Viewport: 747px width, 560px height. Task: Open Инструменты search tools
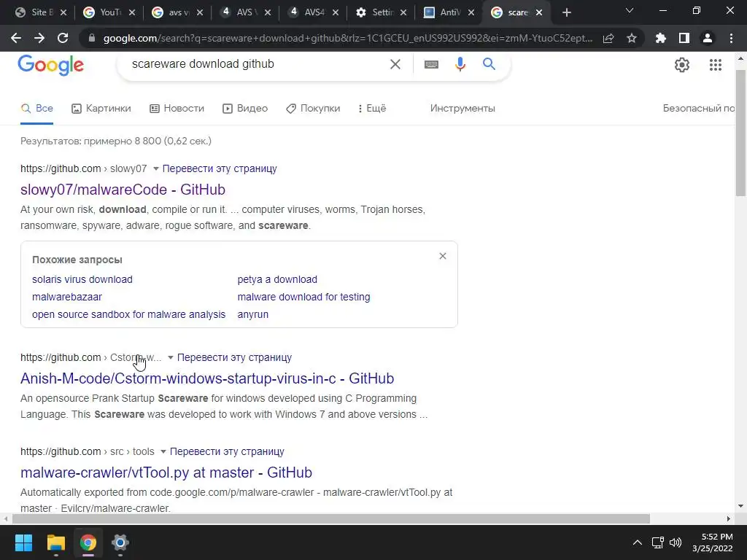(462, 109)
